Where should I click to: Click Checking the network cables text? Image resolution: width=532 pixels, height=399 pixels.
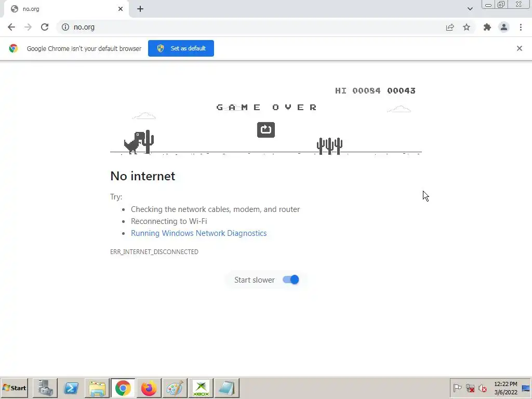point(216,209)
